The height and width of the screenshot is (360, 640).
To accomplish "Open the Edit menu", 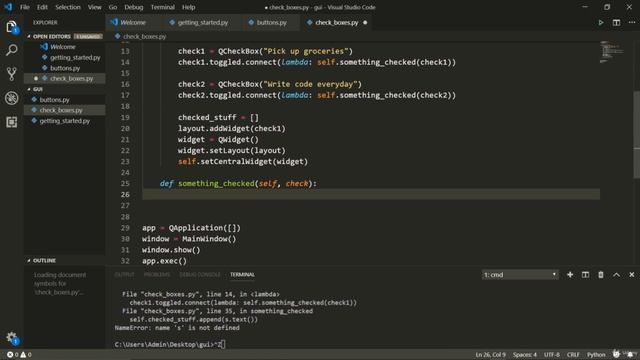I will pyautogui.click(x=42, y=7).
